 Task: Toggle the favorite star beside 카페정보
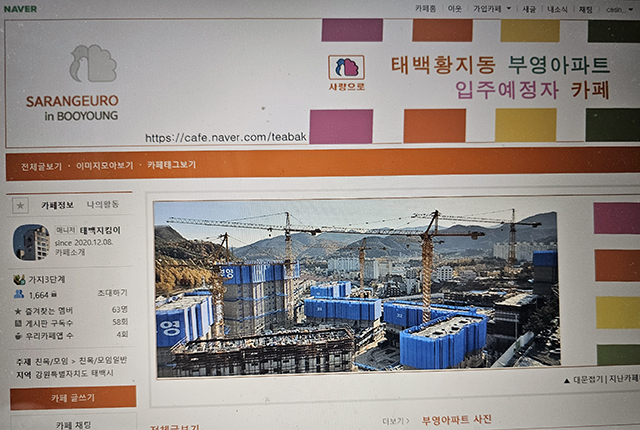[x=20, y=206]
